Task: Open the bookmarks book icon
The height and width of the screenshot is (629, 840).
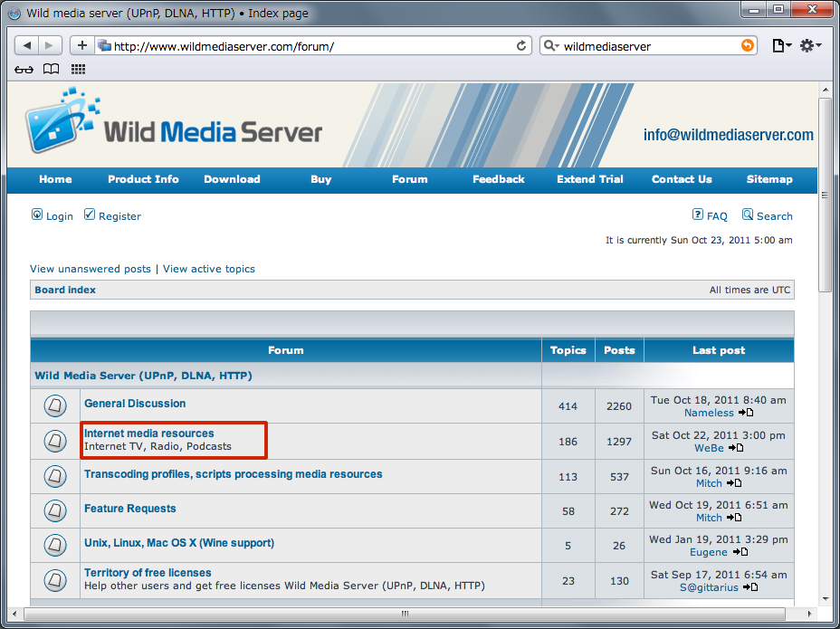Action: [x=51, y=69]
